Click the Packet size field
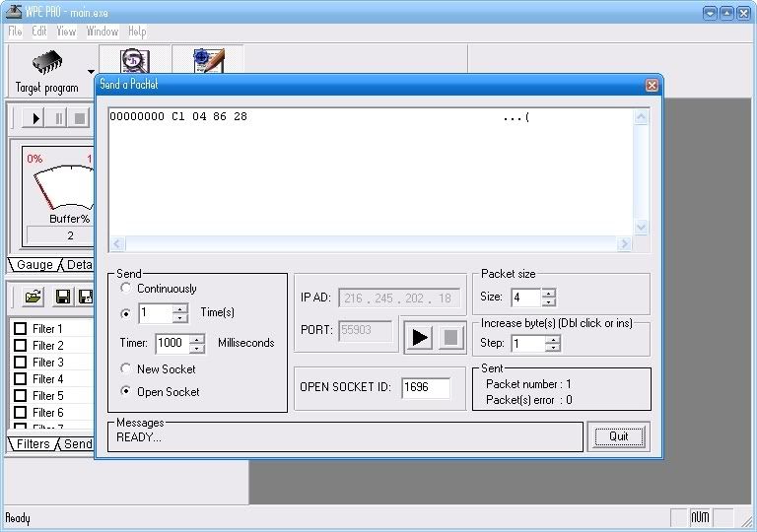Viewport: 757px width, 532px height. (526, 298)
